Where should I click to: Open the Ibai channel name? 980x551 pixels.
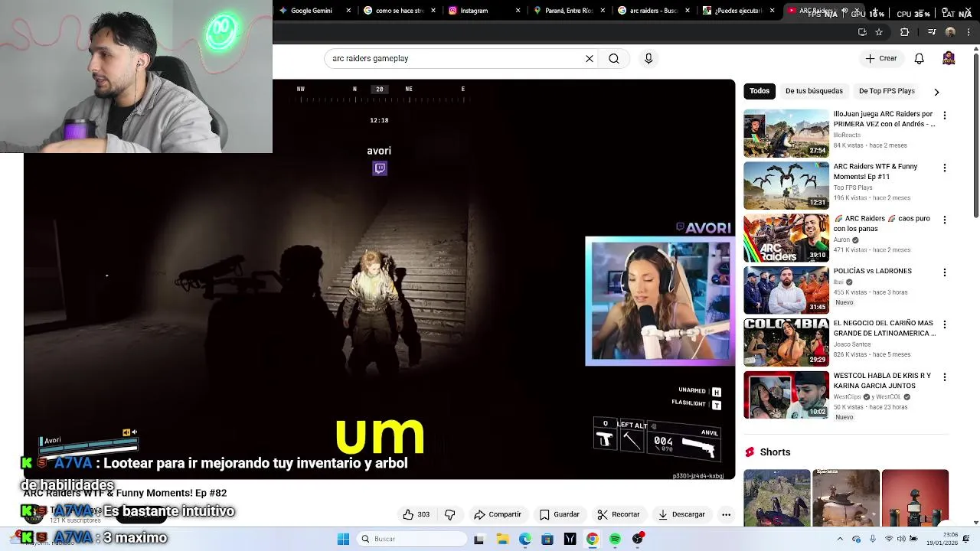(x=838, y=282)
